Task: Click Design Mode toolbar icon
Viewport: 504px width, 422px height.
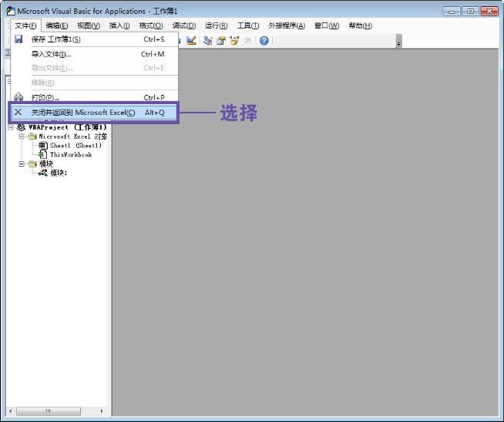Action: coord(191,41)
